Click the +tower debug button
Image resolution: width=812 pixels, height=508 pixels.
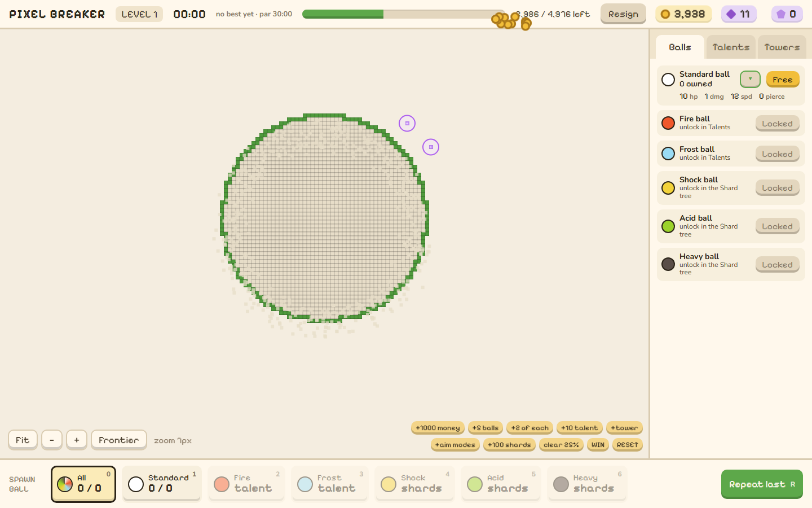click(624, 428)
